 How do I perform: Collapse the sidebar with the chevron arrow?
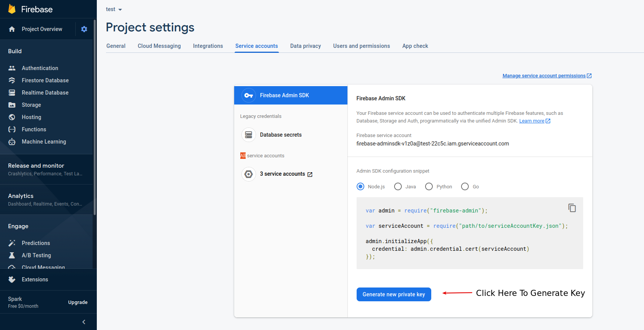[84, 322]
